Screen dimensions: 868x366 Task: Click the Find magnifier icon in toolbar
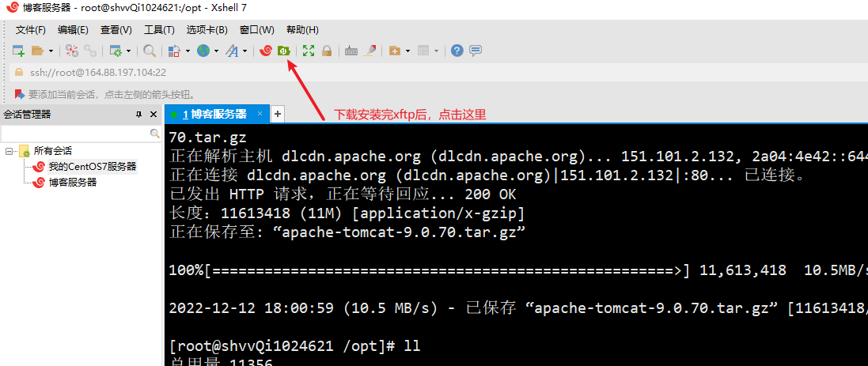coord(150,51)
